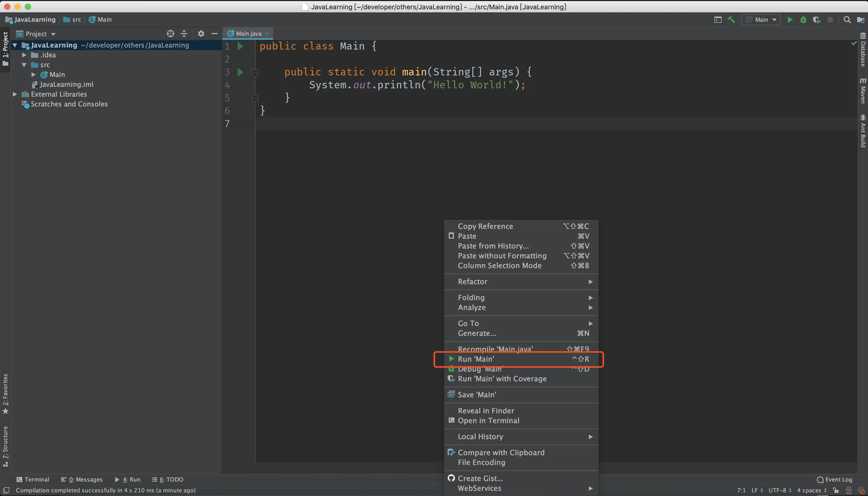Open Project panel settings gear
Image resolution: width=868 pixels, height=496 pixels.
[x=201, y=34]
